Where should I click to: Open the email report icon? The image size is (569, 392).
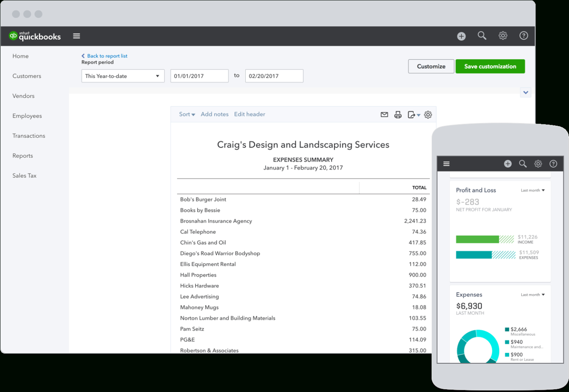click(x=384, y=114)
